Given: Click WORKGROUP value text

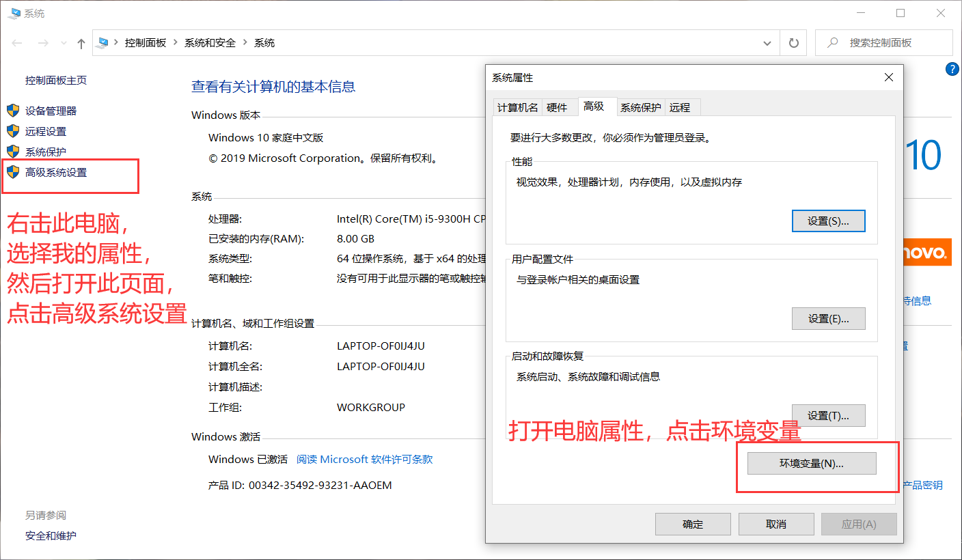Looking at the screenshot, I should point(371,407).
